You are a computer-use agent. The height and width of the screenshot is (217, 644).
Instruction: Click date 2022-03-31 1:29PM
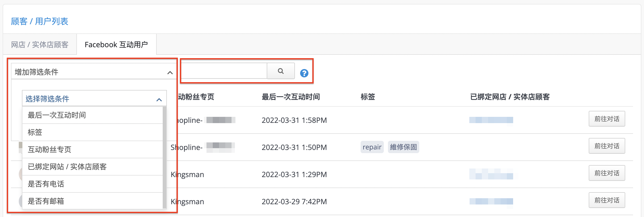click(x=294, y=174)
